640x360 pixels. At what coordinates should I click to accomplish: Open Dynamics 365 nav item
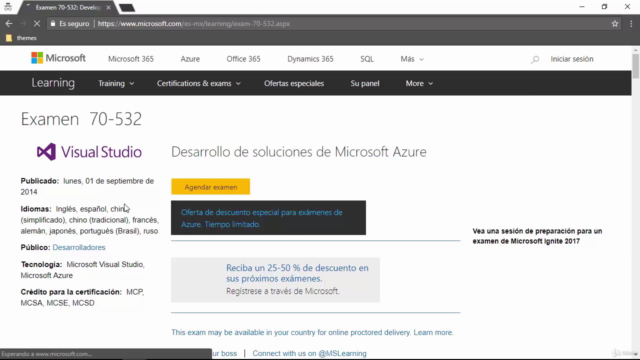(x=310, y=59)
